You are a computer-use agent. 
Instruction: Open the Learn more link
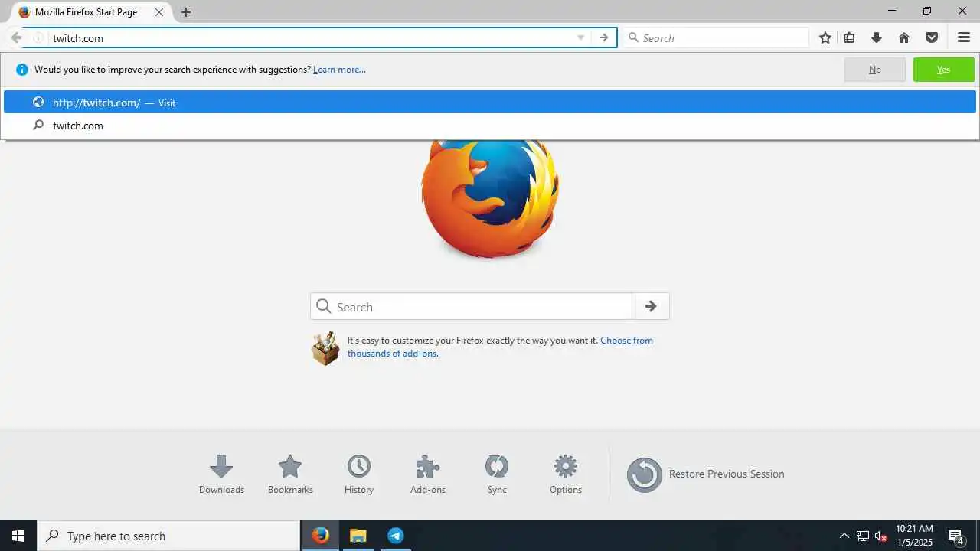339,70
